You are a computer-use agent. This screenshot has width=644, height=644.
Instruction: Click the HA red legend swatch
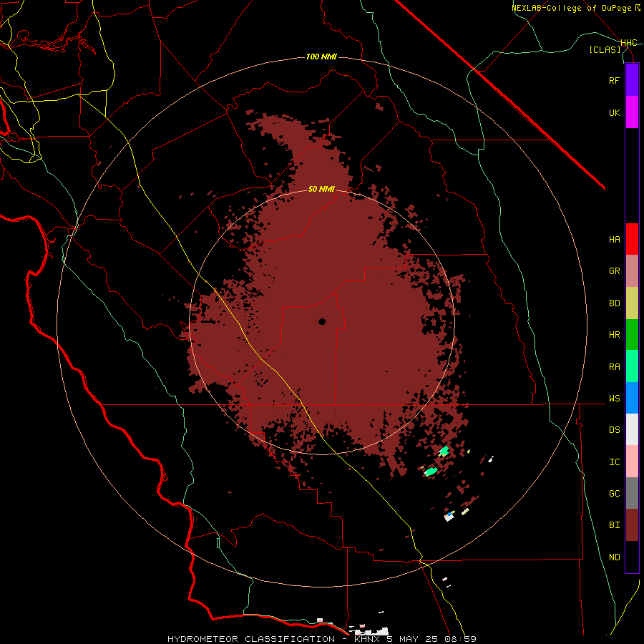pos(632,239)
